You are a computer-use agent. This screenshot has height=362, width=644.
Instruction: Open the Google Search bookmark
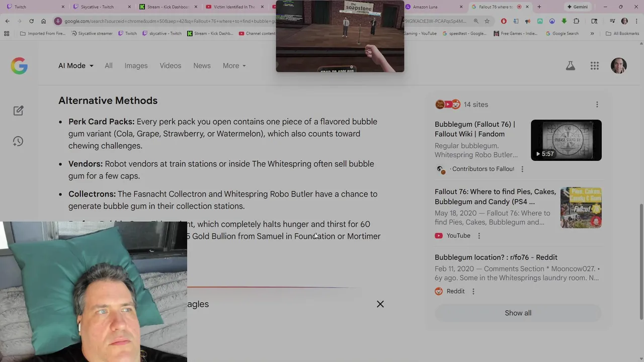pos(561,34)
